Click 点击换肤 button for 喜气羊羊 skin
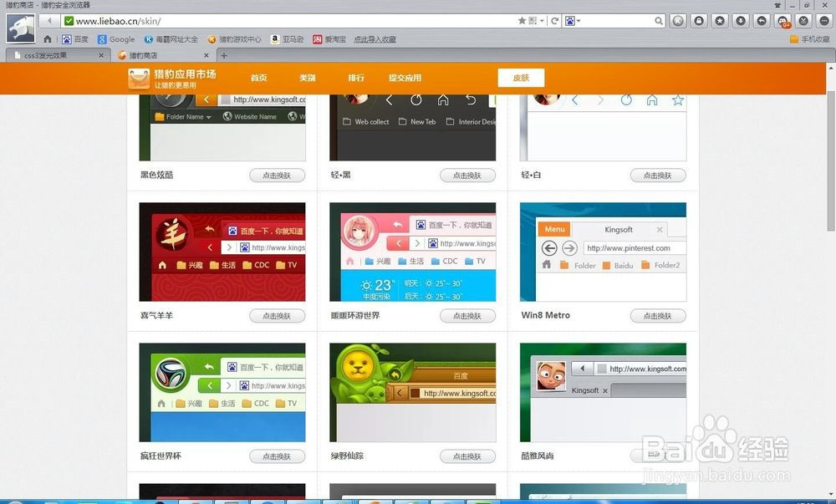The height and width of the screenshot is (504, 836). click(x=277, y=316)
